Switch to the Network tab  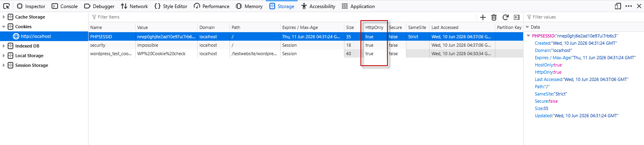pos(134,6)
